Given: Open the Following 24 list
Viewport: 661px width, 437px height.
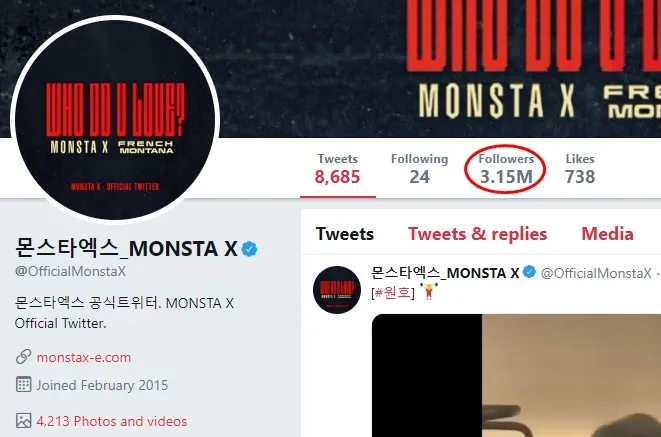Looking at the screenshot, I should (x=419, y=169).
